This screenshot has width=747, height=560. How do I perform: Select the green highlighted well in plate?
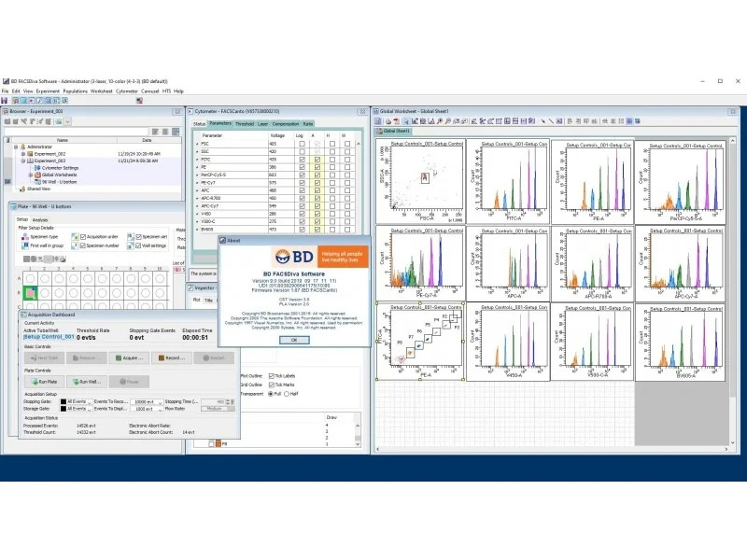pyautogui.click(x=31, y=293)
